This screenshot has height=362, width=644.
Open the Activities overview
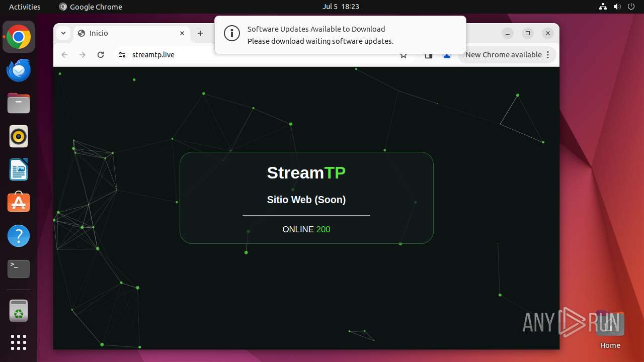[x=25, y=7]
